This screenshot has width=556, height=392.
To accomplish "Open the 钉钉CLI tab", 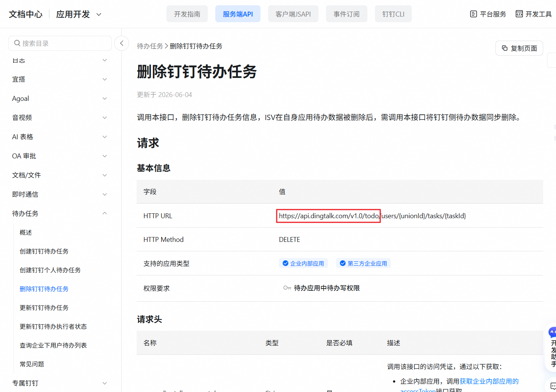I will point(393,14).
